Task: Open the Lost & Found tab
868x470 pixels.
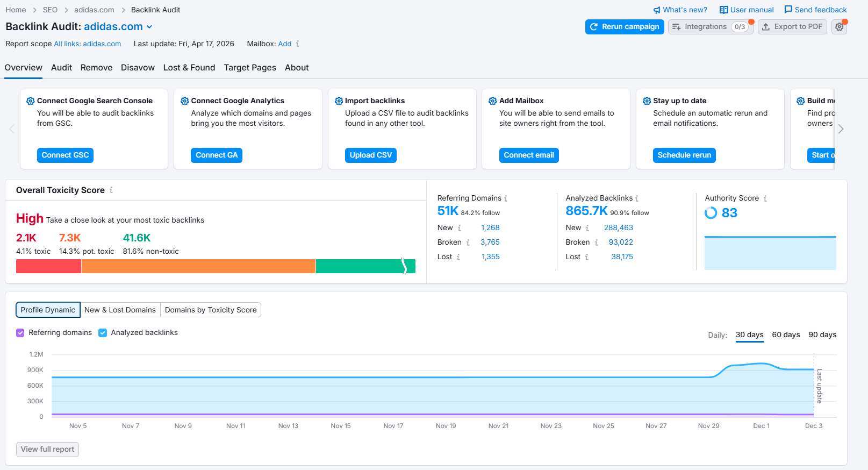Action: pyautogui.click(x=189, y=68)
